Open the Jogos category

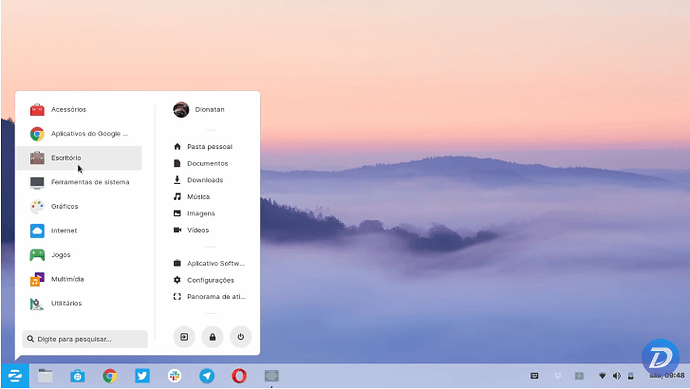tap(79, 255)
